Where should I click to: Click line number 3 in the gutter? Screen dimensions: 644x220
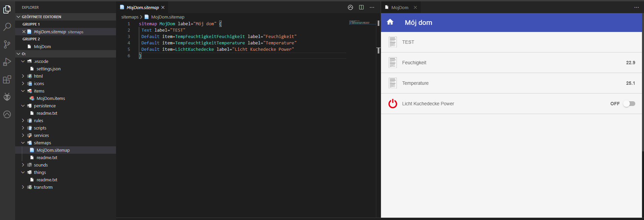(129, 36)
